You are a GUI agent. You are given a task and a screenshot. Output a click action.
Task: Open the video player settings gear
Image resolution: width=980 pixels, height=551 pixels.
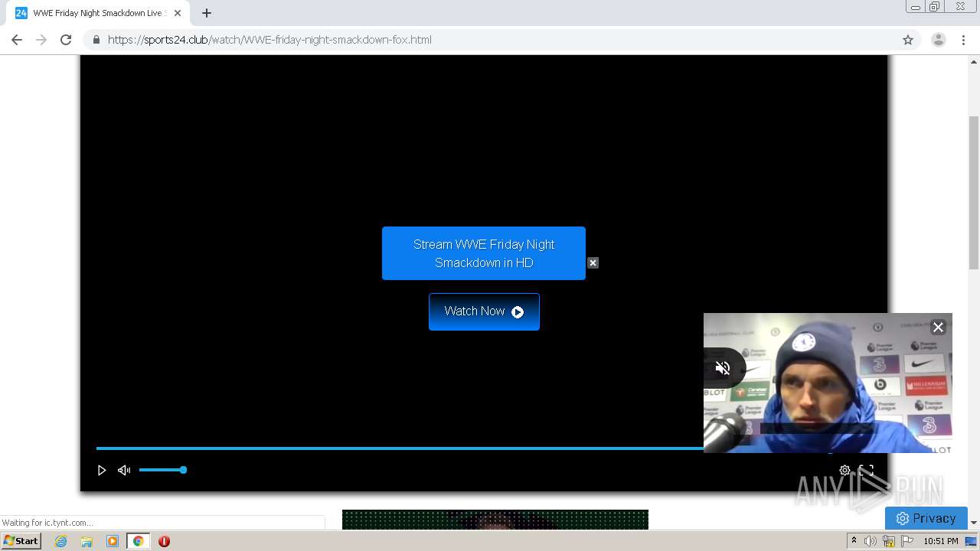coord(844,470)
